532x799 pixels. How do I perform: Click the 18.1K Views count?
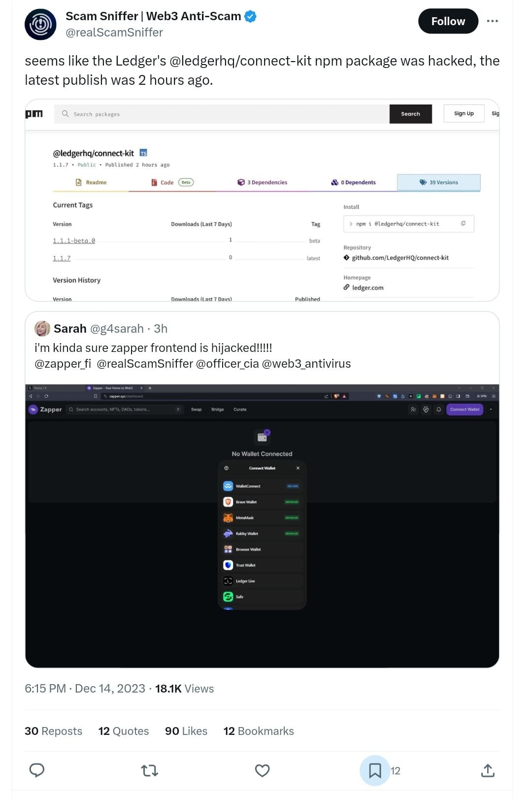tap(184, 689)
